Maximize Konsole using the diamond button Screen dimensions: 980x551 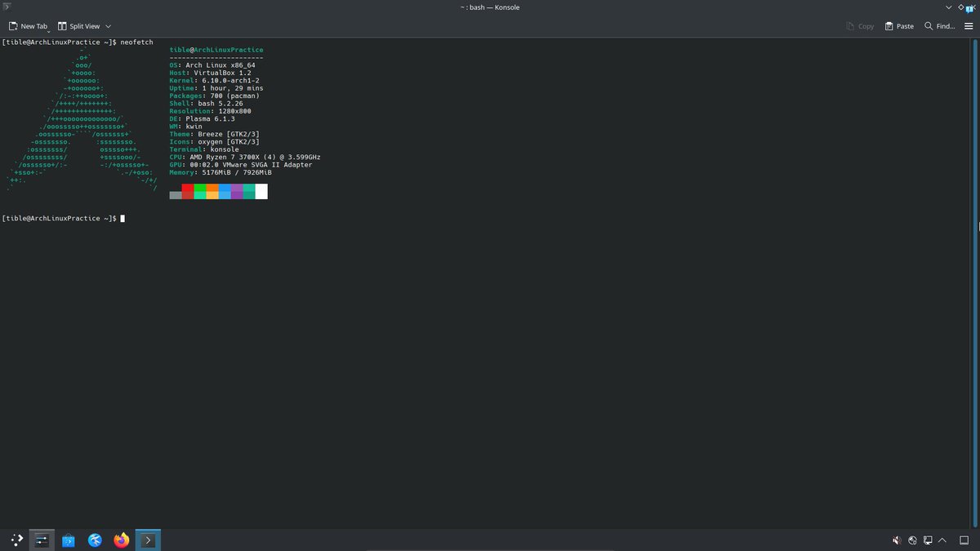pyautogui.click(x=960, y=7)
